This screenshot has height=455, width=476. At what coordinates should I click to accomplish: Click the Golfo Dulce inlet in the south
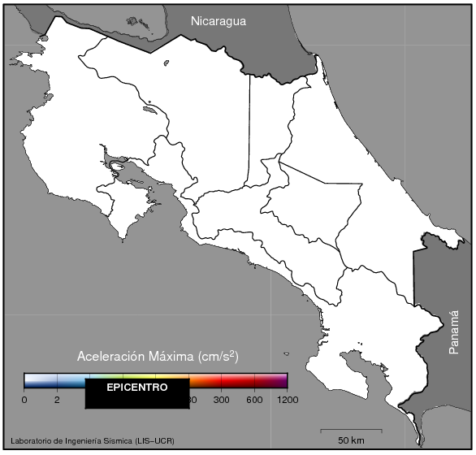click(x=362, y=370)
